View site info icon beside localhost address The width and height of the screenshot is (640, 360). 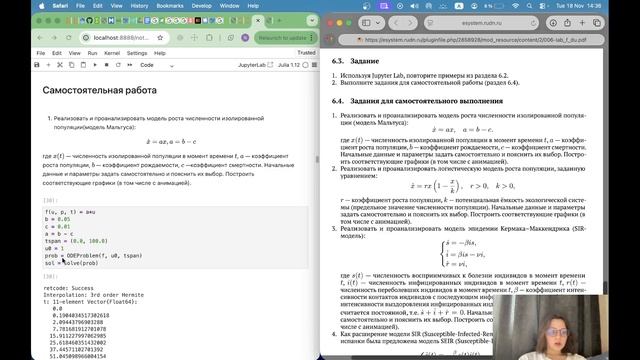(x=86, y=38)
